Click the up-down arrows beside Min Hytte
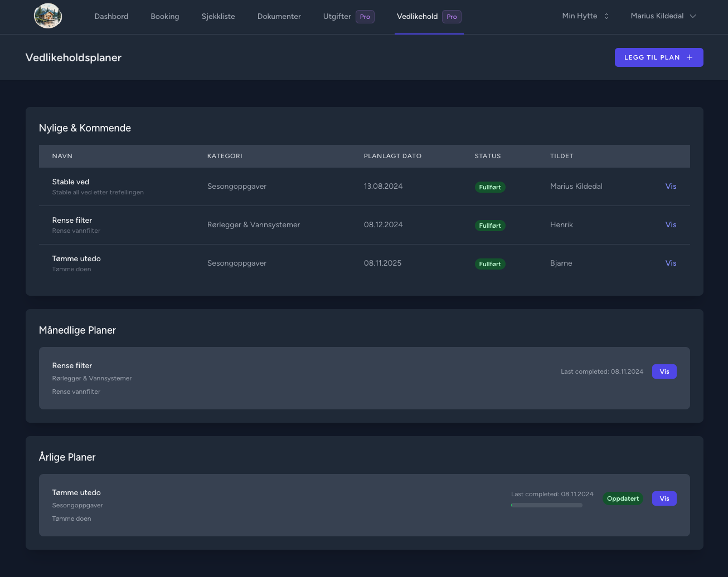The width and height of the screenshot is (728, 577). coord(606,16)
